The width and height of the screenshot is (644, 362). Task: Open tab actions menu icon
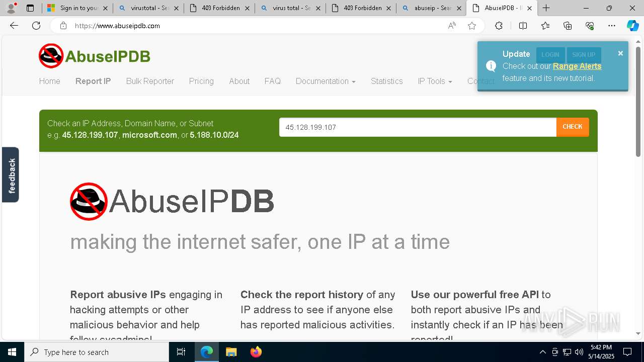30,8
